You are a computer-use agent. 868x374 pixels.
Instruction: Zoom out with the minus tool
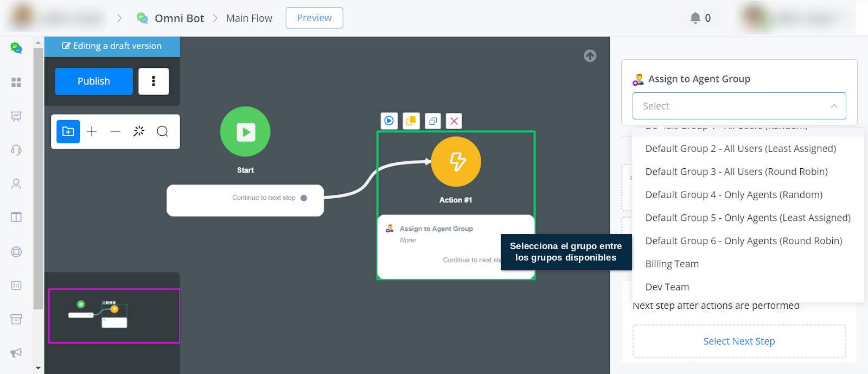[115, 131]
